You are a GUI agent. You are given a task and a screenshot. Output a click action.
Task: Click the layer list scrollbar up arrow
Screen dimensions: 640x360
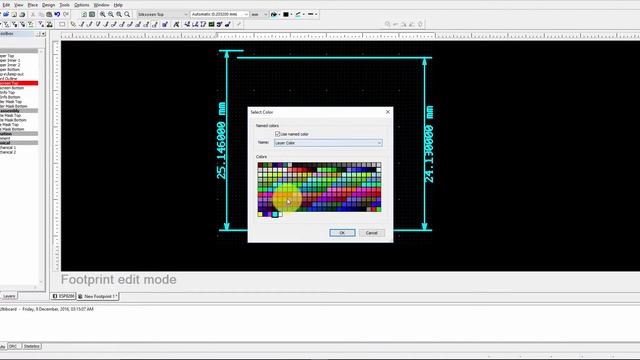click(x=41, y=51)
